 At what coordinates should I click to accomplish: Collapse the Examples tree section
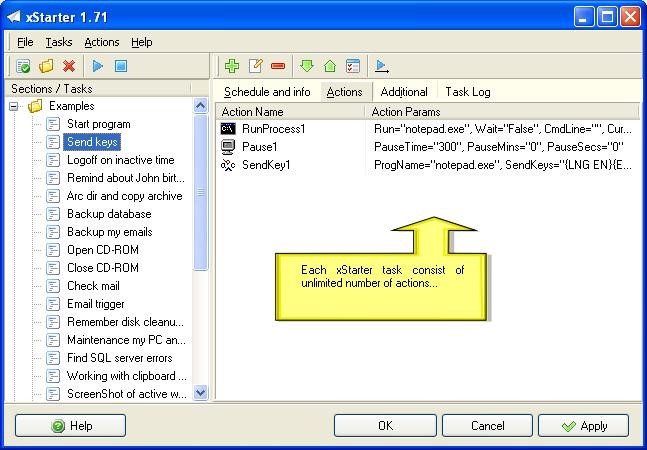click(x=15, y=106)
